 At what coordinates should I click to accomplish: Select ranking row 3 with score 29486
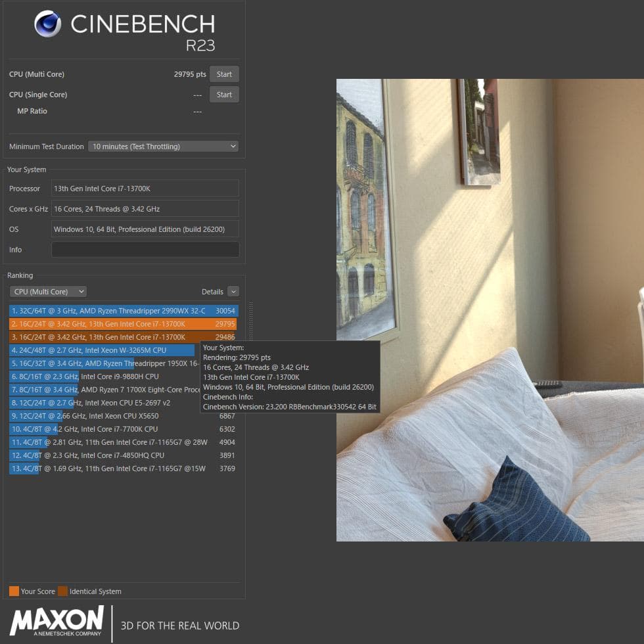pos(124,337)
